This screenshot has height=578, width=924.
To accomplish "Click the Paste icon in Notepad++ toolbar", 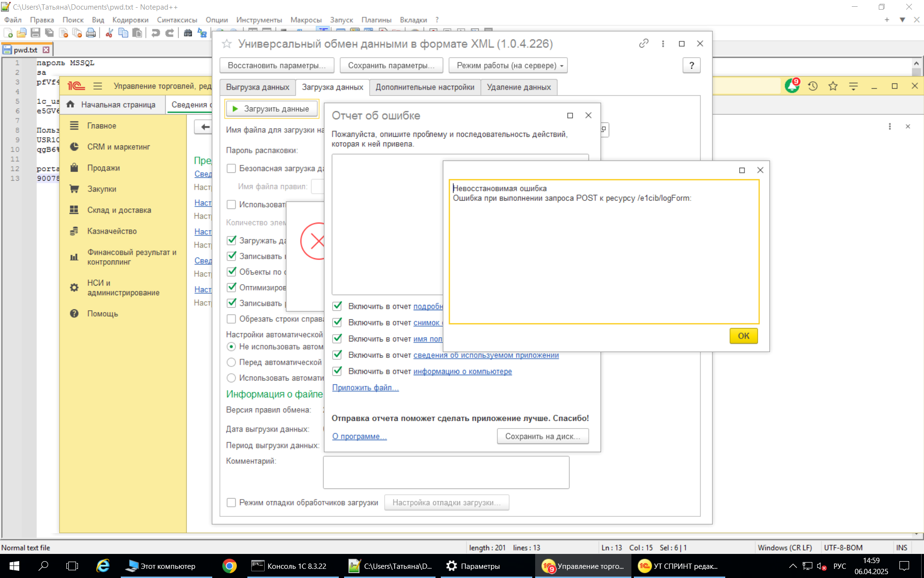I will coord(137,33).
